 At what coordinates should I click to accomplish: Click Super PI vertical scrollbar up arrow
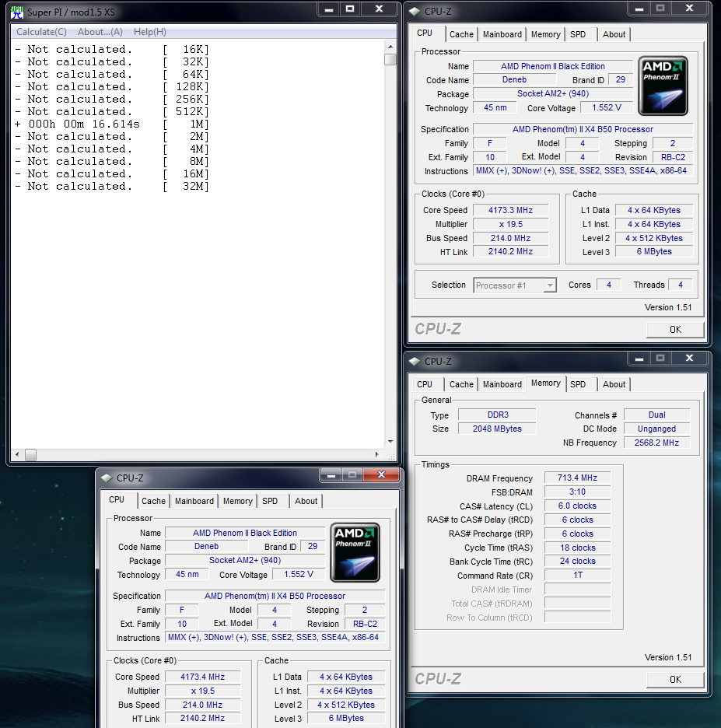(x=390, y=47)
